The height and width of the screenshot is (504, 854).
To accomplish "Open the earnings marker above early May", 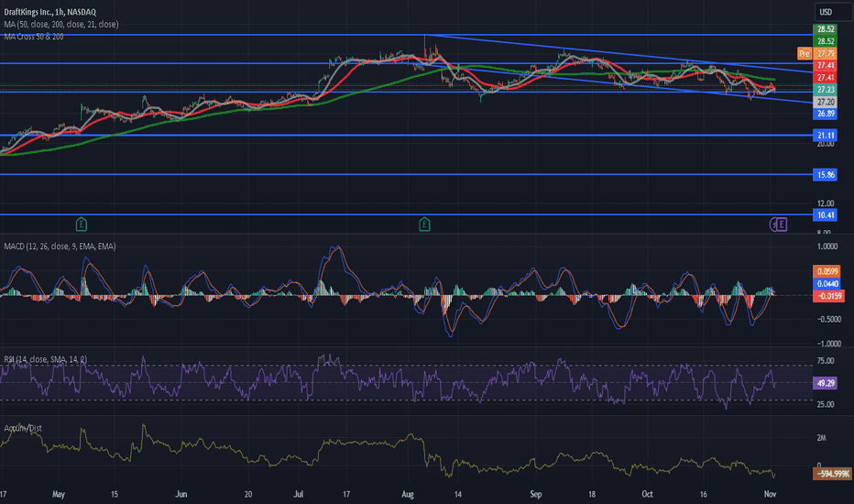I will pos(82,224).
